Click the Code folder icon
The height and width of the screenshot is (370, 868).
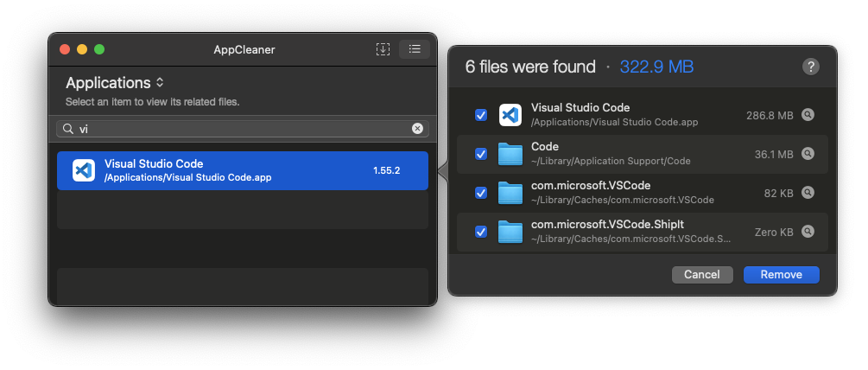click(510, 154)
